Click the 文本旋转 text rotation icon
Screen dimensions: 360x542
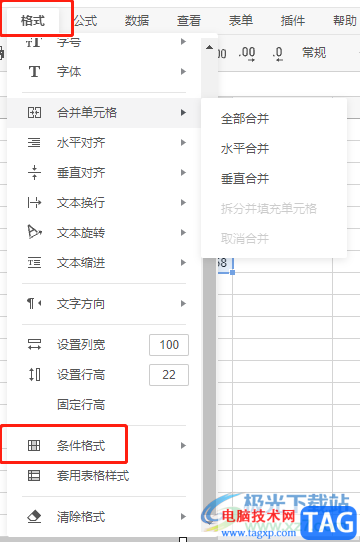34,232
